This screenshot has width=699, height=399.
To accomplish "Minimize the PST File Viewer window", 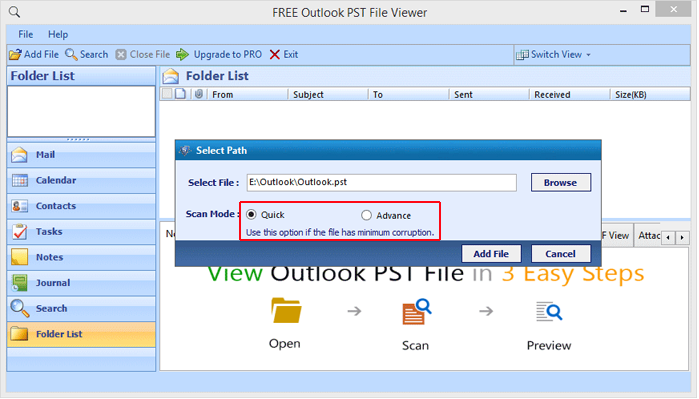I will (x=624, y=10).
